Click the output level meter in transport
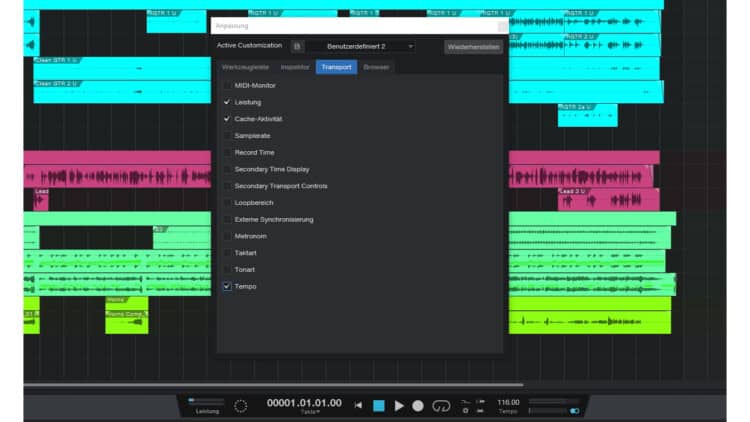The height and width of the screenshot is (422, 750). tap(553, 401)
